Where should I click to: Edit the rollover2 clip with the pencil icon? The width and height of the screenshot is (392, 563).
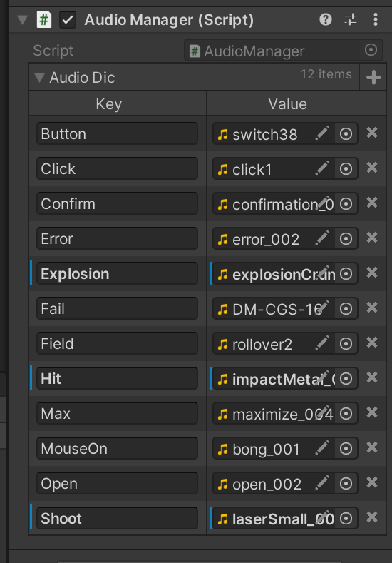click(x=322, y=343)
